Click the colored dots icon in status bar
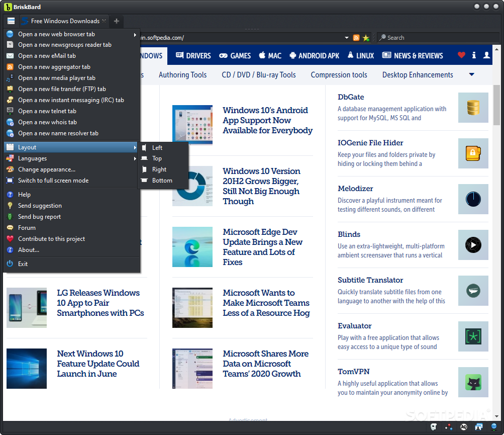This screenshot has width=504, height=435. click(x=449, y=427)
